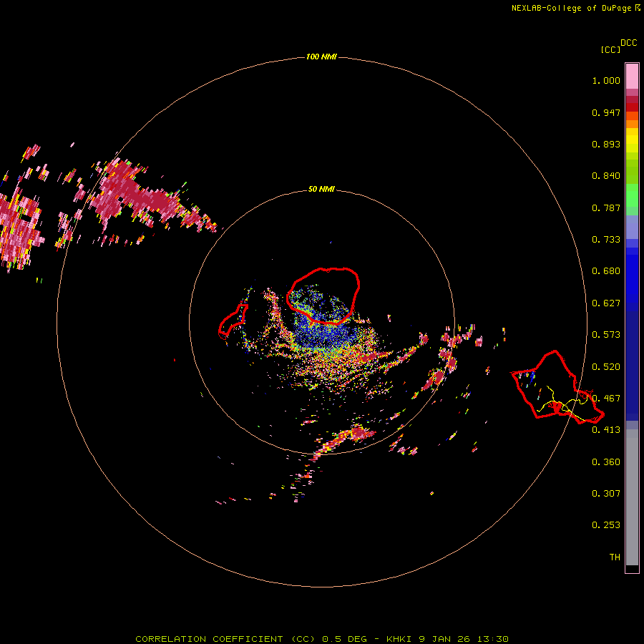Screen dimensions: 644x644
Task: Click the 0.947 legend value
Action: (606, 112)
